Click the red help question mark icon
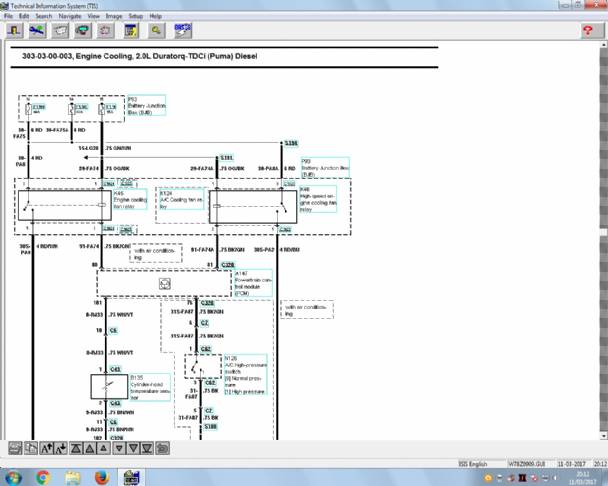The width and height of the screenshot is (608, 486). tap(588, 31)
